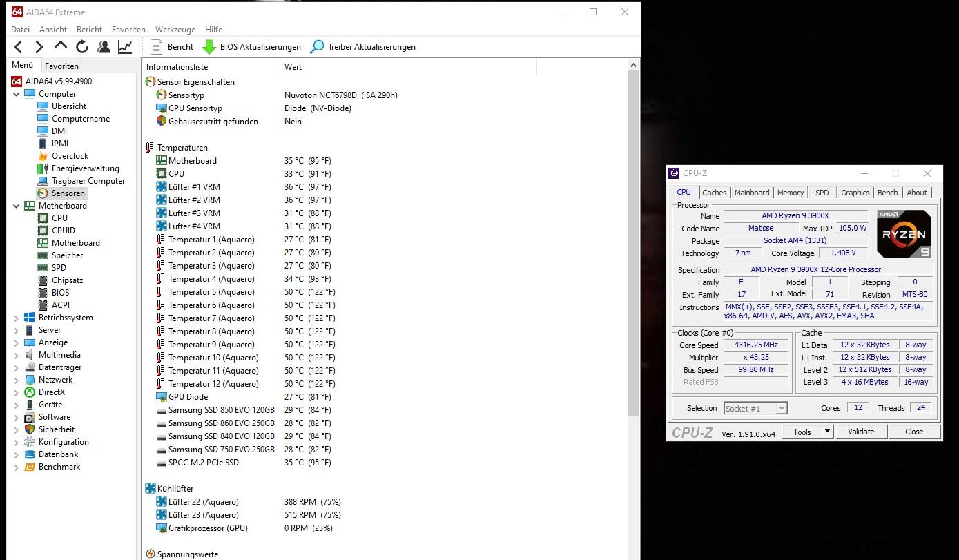Switch to Bench tab in CPU-Z
Viewport: 959px width, 560px height.
pos(888,193)
